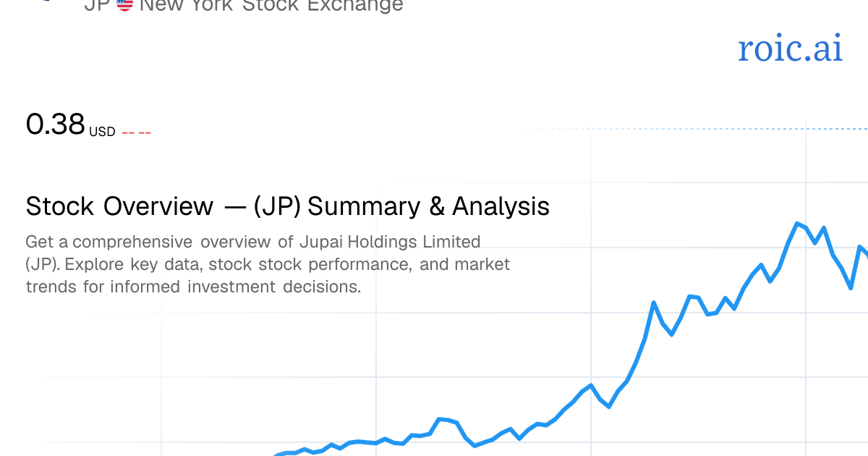This screenshot has width=868, height=456.
Task: Click the USD currency label
Action: click(102, 132)
